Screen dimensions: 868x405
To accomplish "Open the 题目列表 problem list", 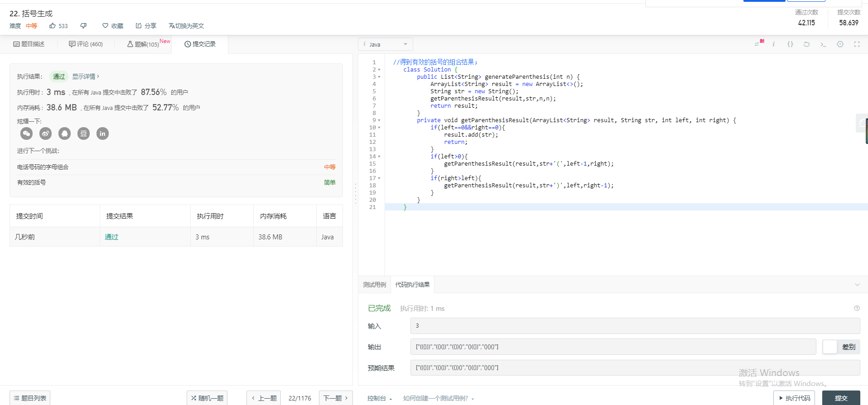I will click(30, 398).
